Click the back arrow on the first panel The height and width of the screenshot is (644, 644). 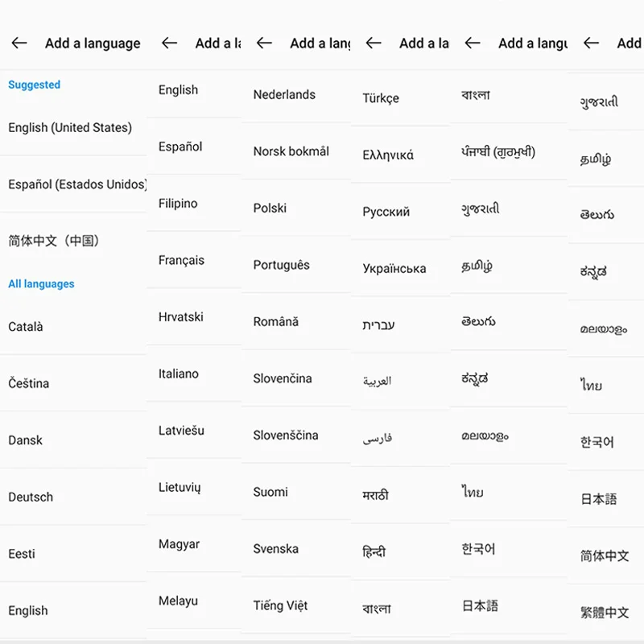[x=19, y=43]
